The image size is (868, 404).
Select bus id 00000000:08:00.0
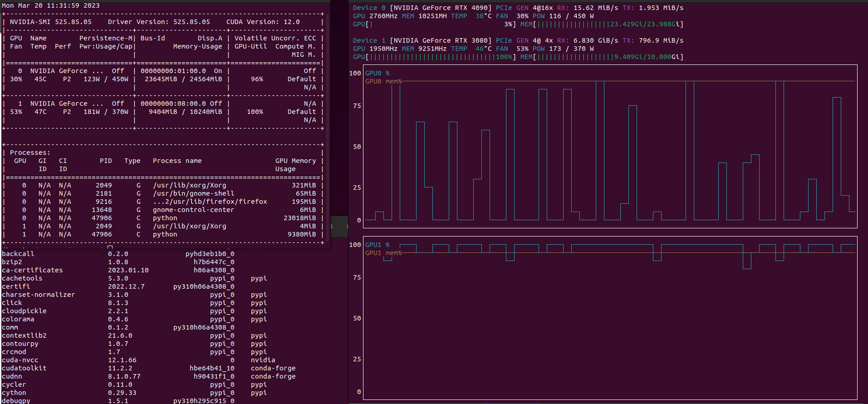[173, 103]
